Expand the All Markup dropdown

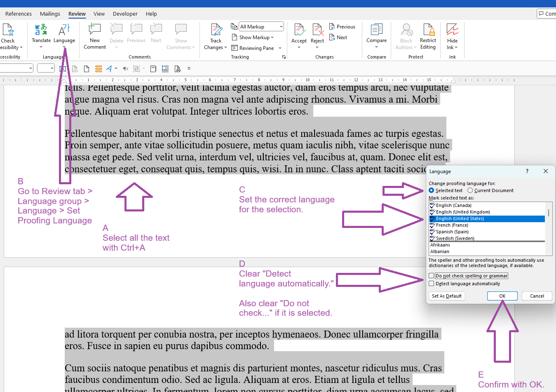(x=281, y=27)
